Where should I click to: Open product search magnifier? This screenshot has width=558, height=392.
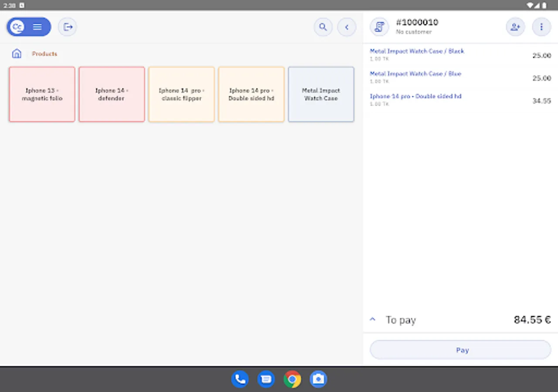tap(323, 27)
